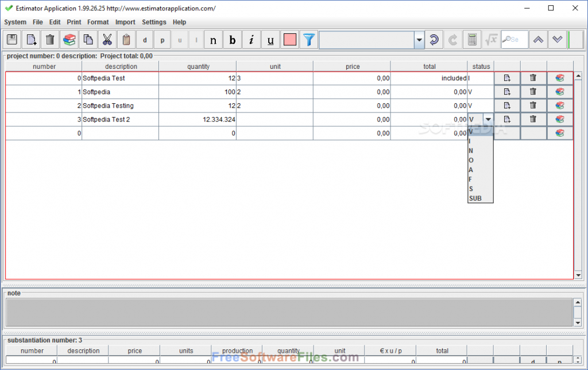
Task: Click the pink color swatch in the toolbar
Action: coord(289,39)
